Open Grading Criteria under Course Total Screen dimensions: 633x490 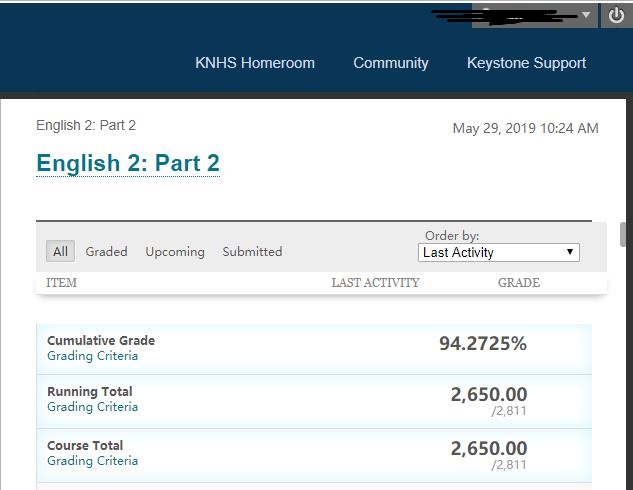tap(93, 461)
